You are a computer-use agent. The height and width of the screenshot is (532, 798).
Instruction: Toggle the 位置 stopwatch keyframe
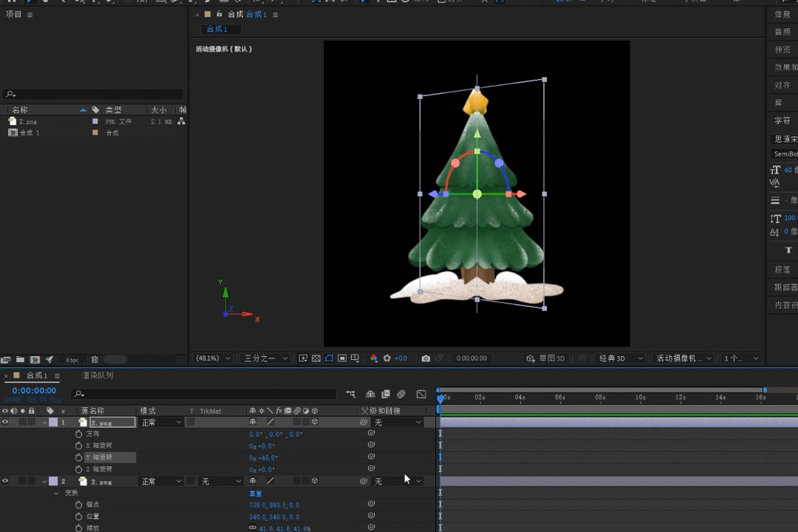[x=79, y=516]
